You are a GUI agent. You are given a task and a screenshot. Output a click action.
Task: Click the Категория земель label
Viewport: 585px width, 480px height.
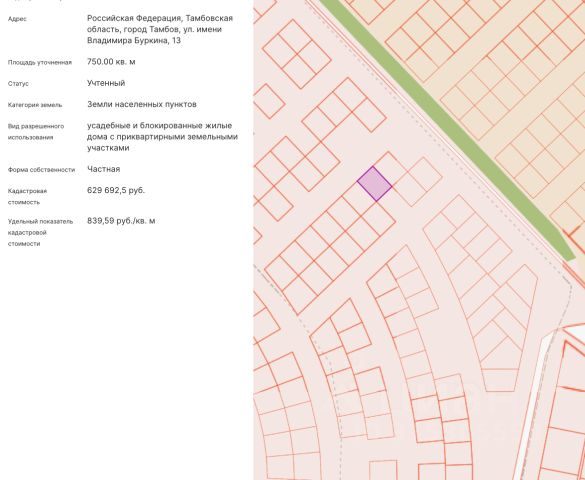tap(35, 105)
